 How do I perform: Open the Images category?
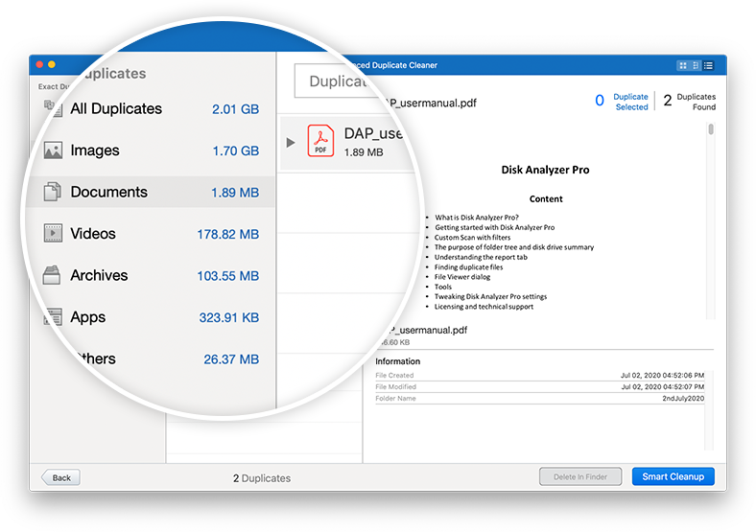click(151, 150)
